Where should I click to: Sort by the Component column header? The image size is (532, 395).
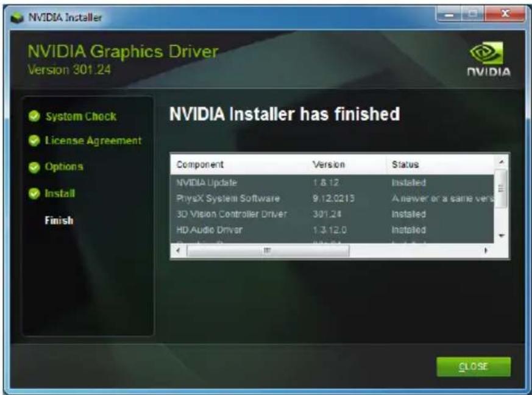click(x=200, y=164)
